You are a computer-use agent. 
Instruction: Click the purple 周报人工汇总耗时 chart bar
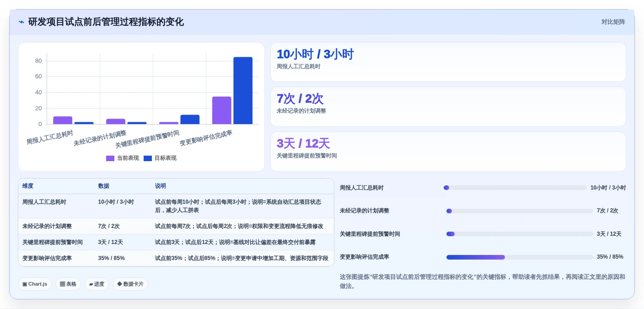[63, 120]
